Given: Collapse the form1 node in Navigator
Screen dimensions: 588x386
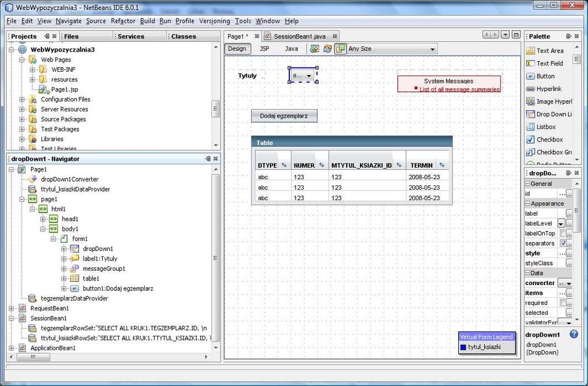Looking at the screenshot, I should click(x=53, y=239).
